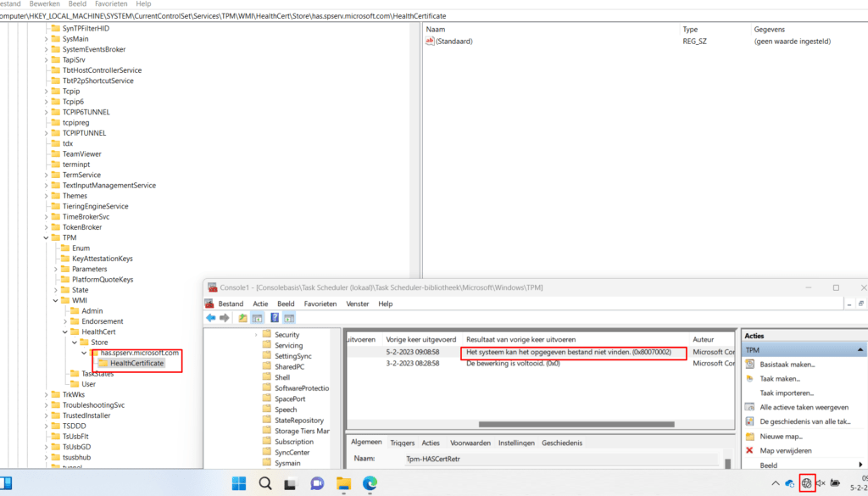The image size is (868, 496).
Task: Collapse the TPM registry key
Action: point(47,237)
